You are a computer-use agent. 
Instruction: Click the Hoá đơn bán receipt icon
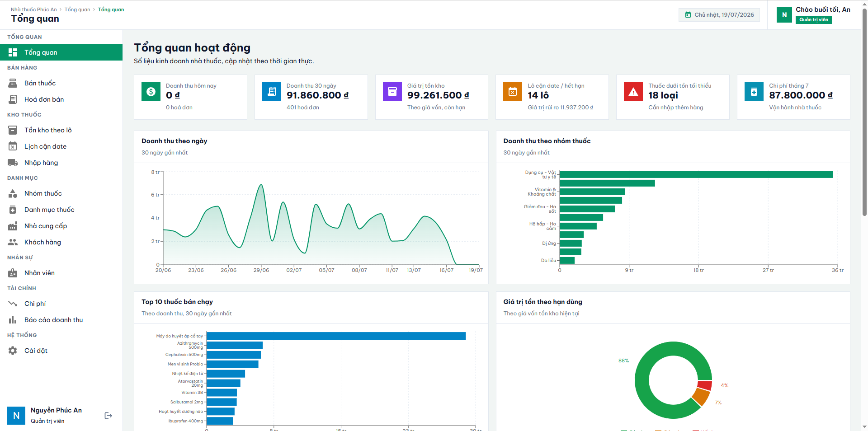coord(13,99)
